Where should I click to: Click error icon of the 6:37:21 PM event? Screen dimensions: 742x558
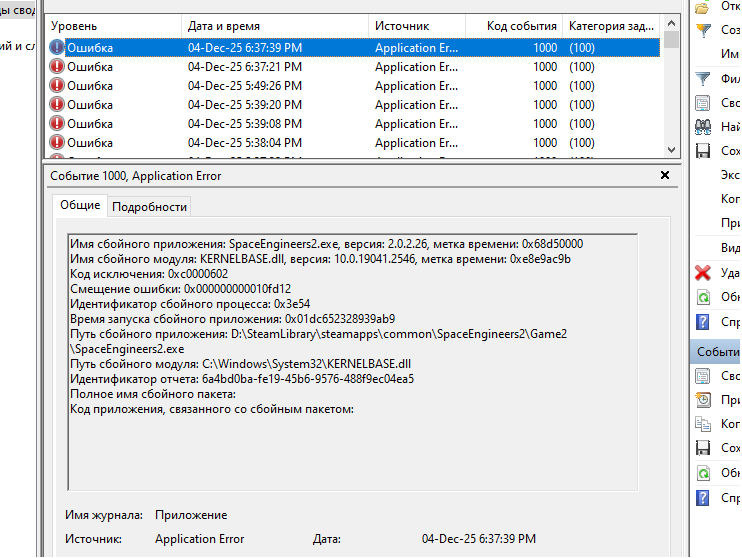[57, 67]
